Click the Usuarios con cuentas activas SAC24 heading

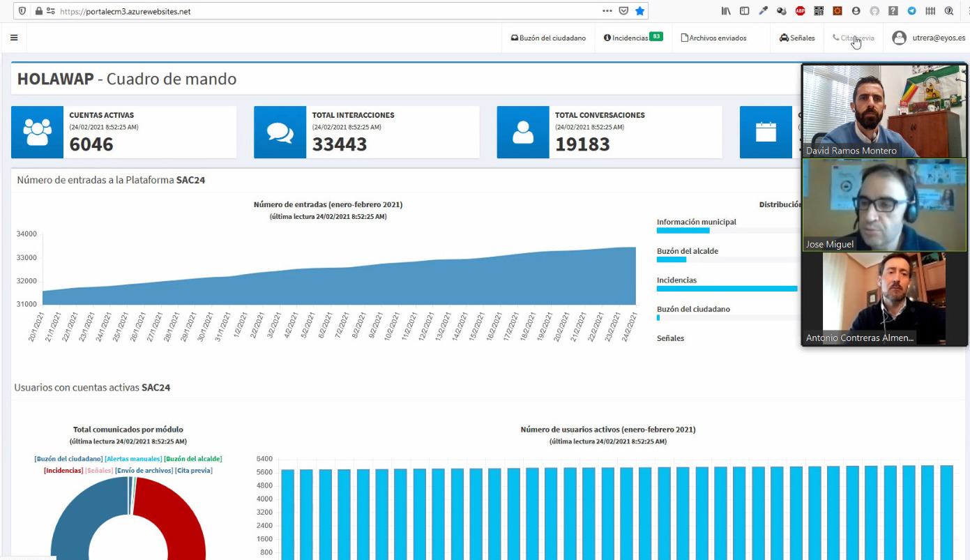tap(92, 387)
